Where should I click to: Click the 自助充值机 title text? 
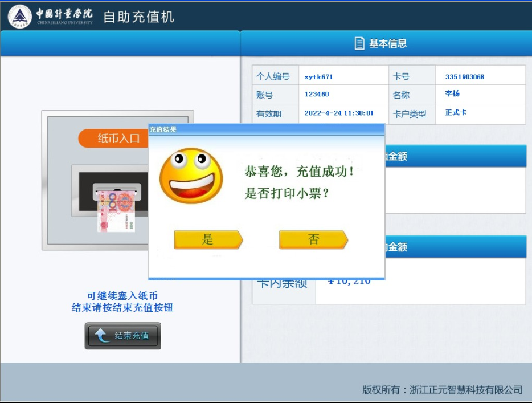pos(138,17)
